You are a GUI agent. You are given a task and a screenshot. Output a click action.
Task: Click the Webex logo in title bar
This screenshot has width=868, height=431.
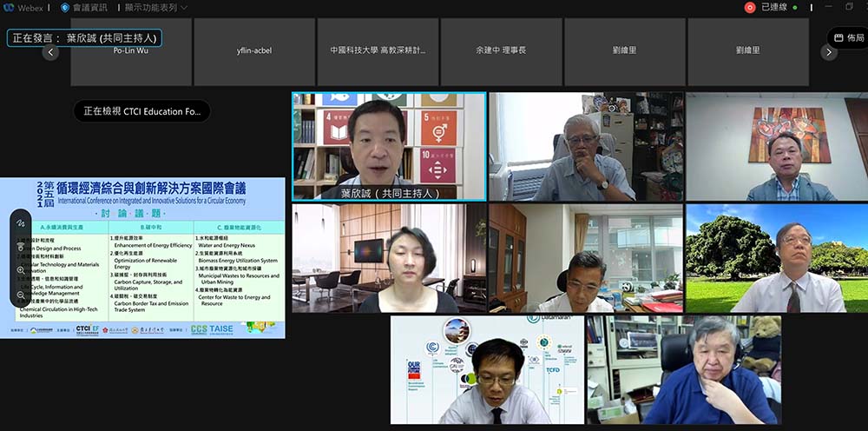click(10, 7)
